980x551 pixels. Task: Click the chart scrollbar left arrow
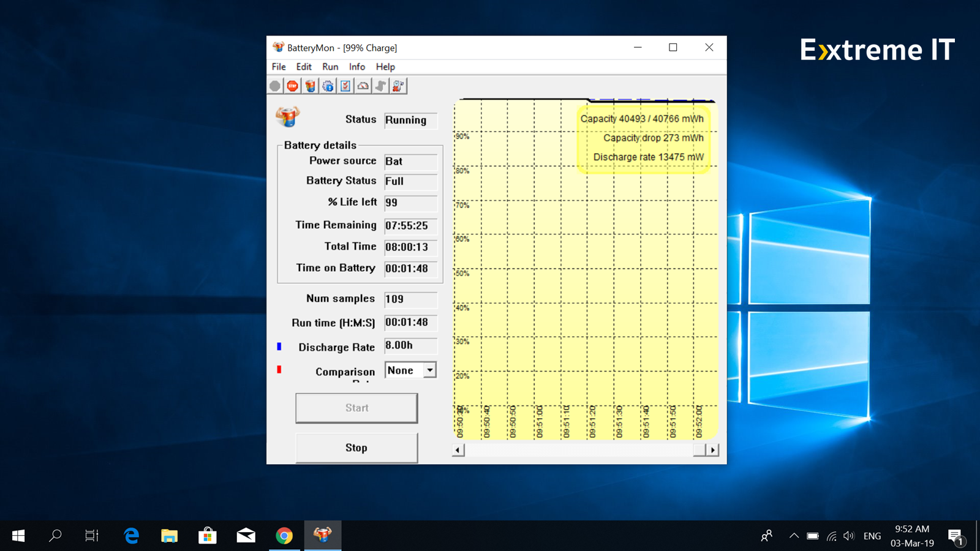(458, 450)
